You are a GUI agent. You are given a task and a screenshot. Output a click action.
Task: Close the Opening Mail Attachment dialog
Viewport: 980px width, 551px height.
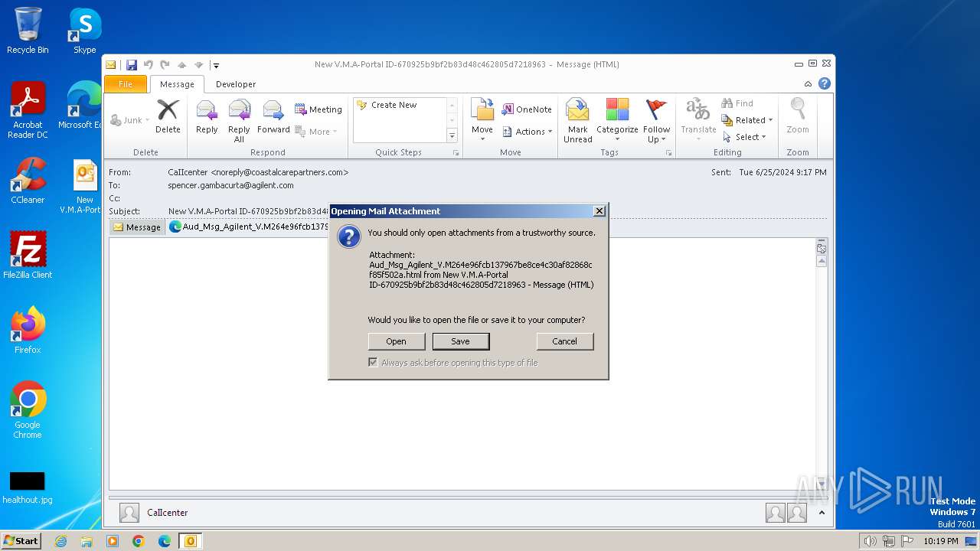tap(599, 210)
